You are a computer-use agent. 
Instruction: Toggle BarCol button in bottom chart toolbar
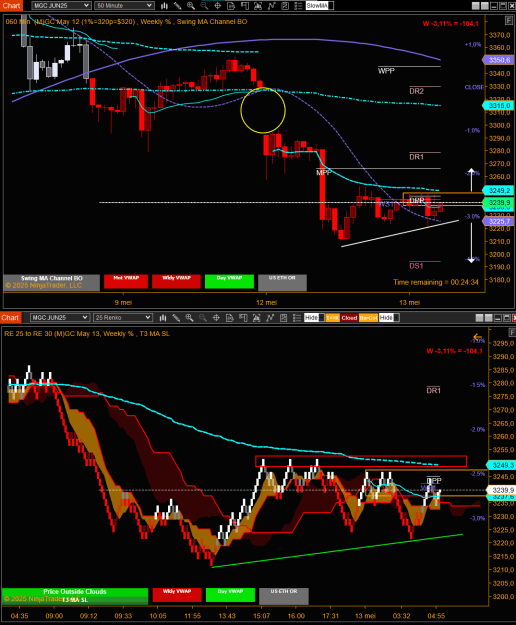pyautogui.click(x=368, y=318)
